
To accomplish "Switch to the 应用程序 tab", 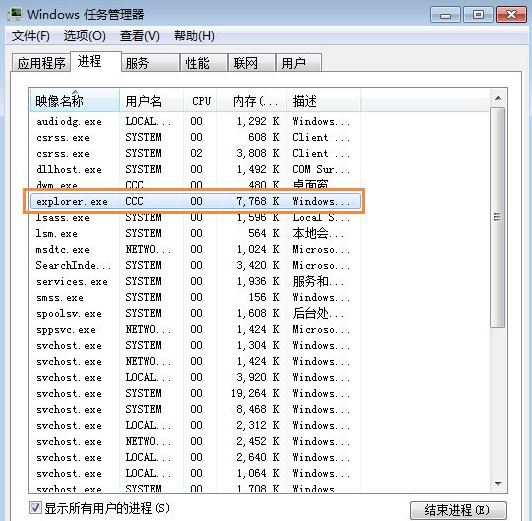I will tap(41, 63).
